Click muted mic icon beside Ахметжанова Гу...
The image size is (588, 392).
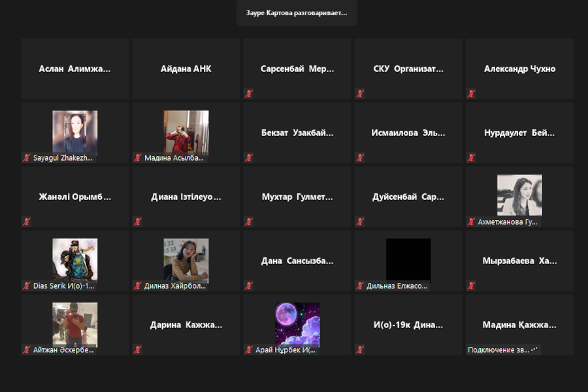[x=471, y=221]
